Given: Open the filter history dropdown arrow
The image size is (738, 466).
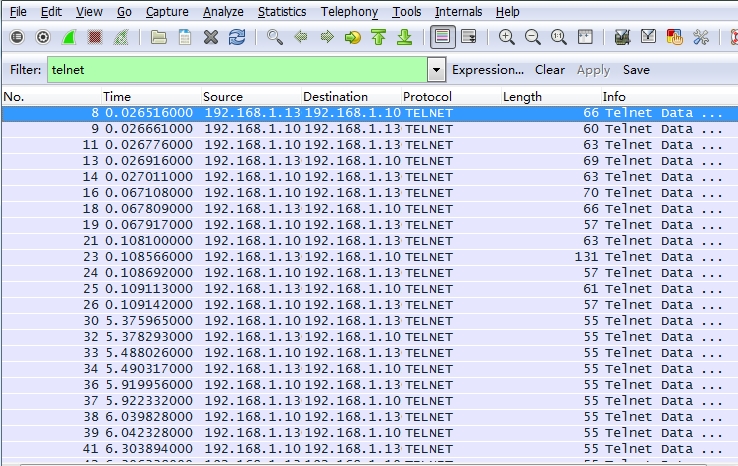Looking at the screenshot, I should click(x=436, y=70).
